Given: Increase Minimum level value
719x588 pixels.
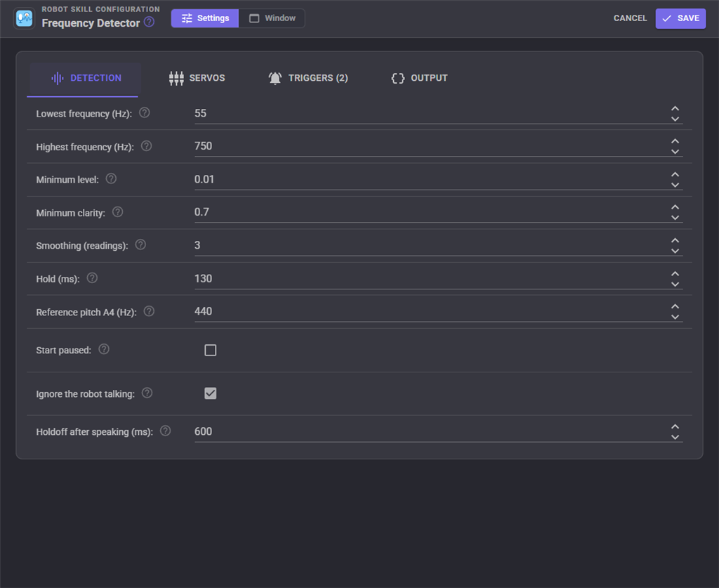Looking at the screenshot, I should coord(675,175).
